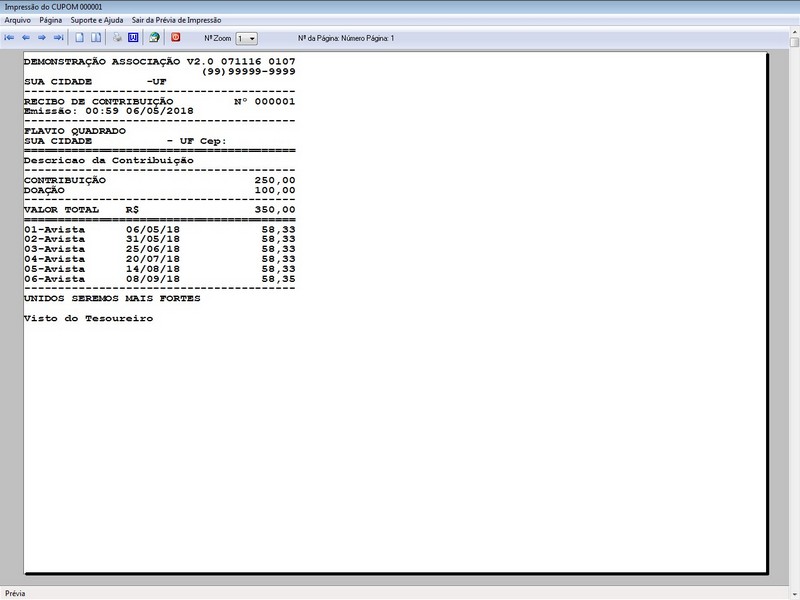Export preview to Word icon
The height and width of the screenshot is (600, 800).
point(133,38)
